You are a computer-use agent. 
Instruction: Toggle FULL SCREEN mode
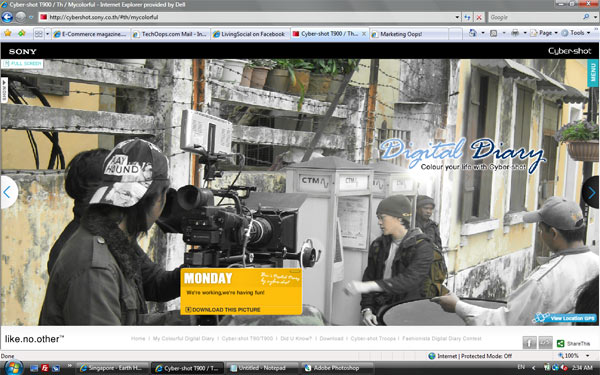tap(22, 64)
